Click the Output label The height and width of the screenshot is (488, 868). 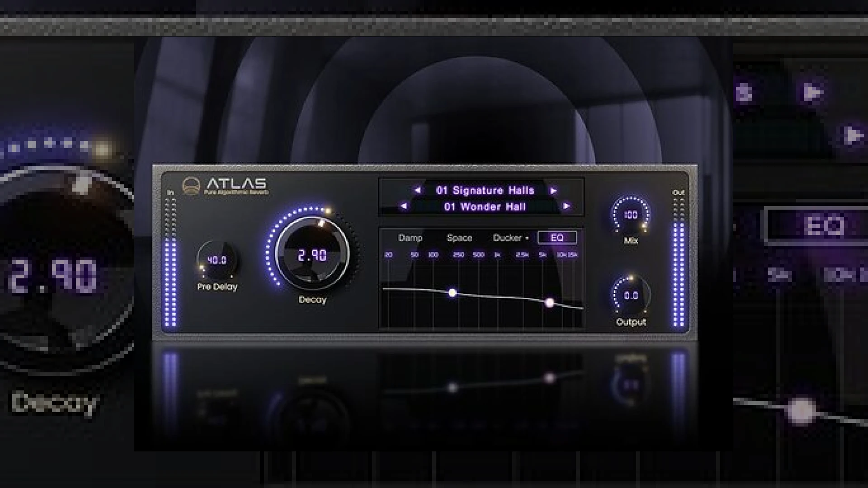pyautogui.click(x=631, y=322)
